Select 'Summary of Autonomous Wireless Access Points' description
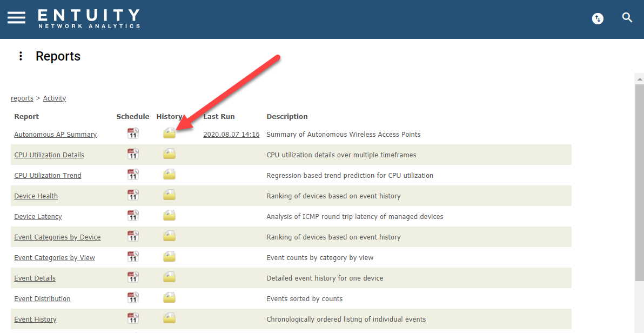Image resolution: width=644 pixels, height=333 pixels. [344, 135]
